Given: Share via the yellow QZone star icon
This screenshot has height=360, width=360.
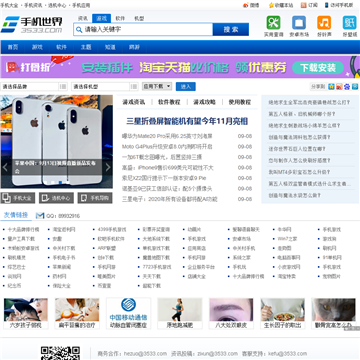Looking at the screenshot, I should coord(331,87).
